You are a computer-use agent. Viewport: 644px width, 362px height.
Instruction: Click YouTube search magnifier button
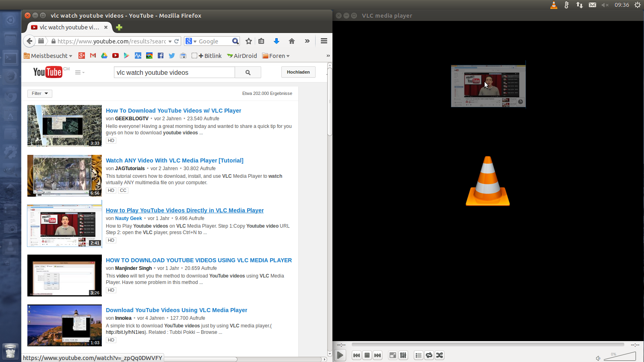click(248, 72)
